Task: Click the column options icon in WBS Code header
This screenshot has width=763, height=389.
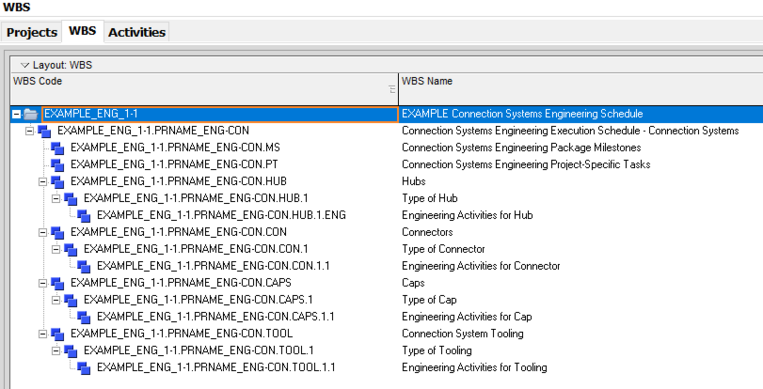Action: (392, 89)
